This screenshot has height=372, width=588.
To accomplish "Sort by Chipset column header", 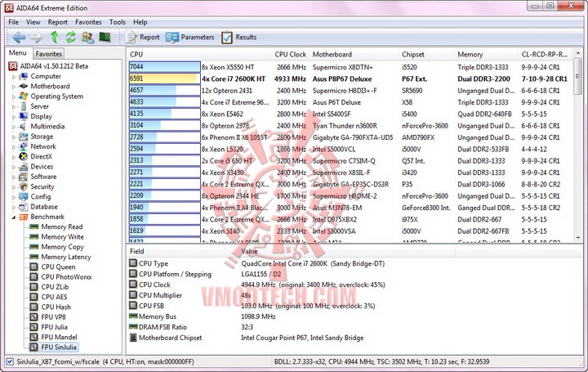I will 426,55.
